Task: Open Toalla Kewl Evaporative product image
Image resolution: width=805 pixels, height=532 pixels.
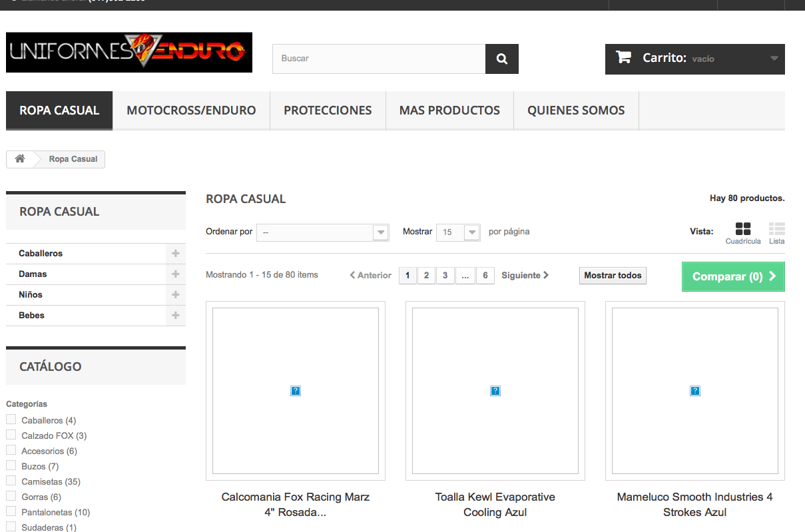Action: (495, 391)
